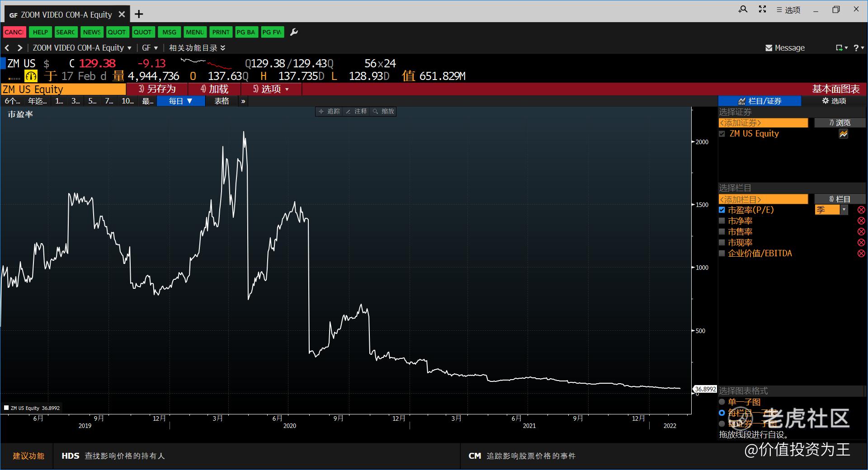
Task: Click the green SEARCH key
Action: [x=66, y=32]
